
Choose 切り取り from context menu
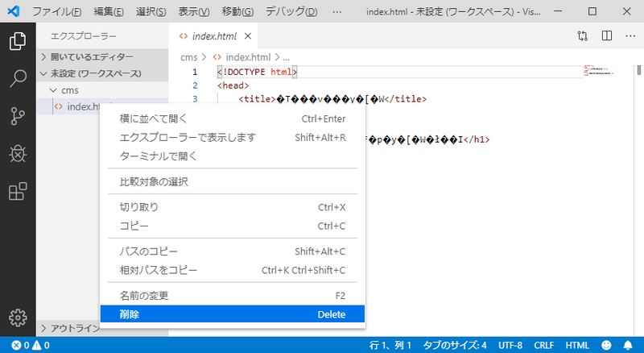point(233,207)
